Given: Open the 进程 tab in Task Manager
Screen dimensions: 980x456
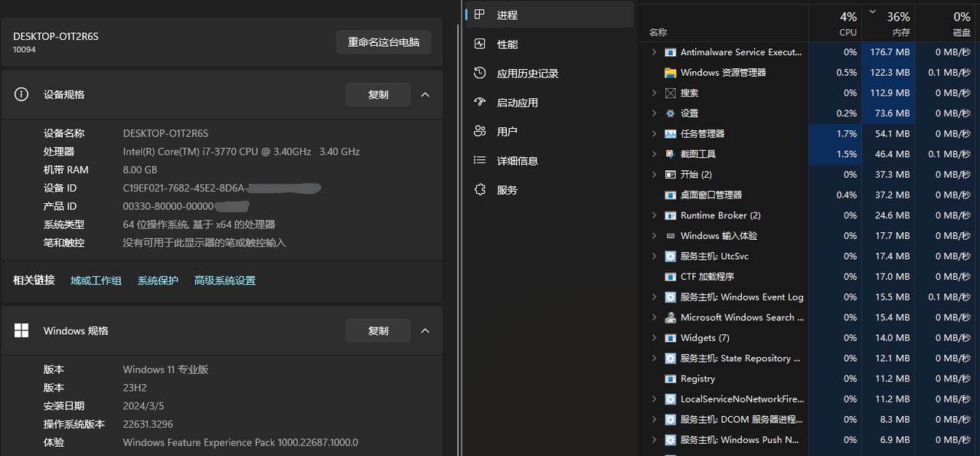Looking at the screenshot, I should point(550,15).
